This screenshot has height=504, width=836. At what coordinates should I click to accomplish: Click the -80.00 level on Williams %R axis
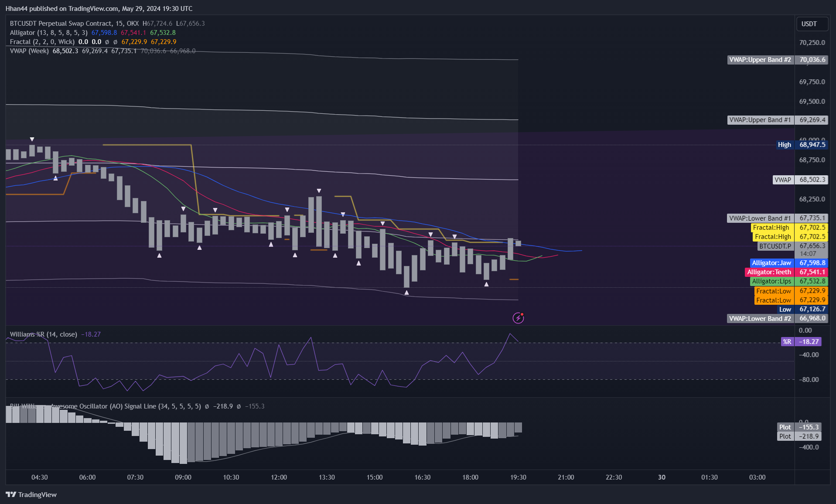click(809, 380)
